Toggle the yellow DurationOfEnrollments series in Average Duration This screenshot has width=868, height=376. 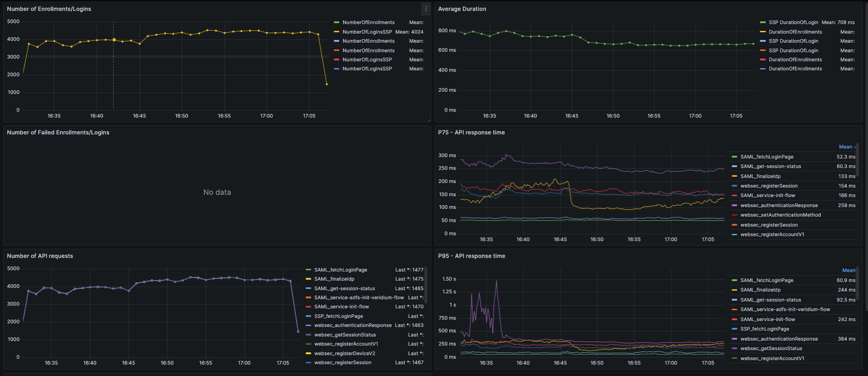tap(795, 32)
